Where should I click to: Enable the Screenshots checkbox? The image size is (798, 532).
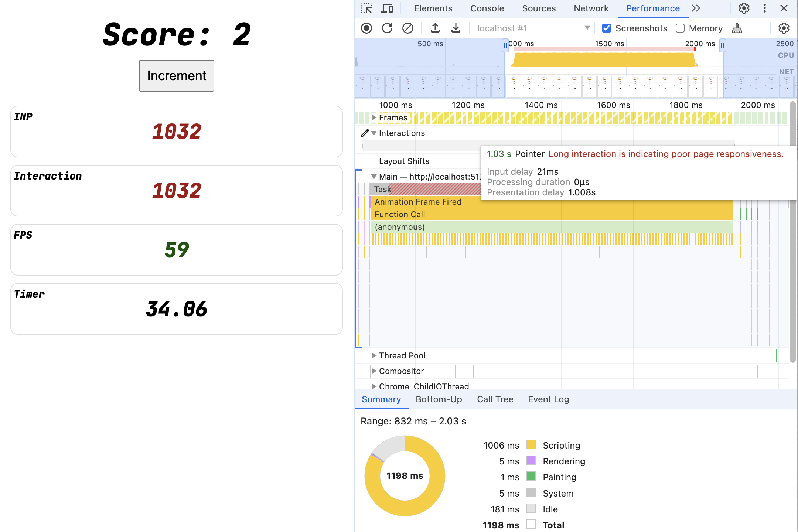pos(607,28)
